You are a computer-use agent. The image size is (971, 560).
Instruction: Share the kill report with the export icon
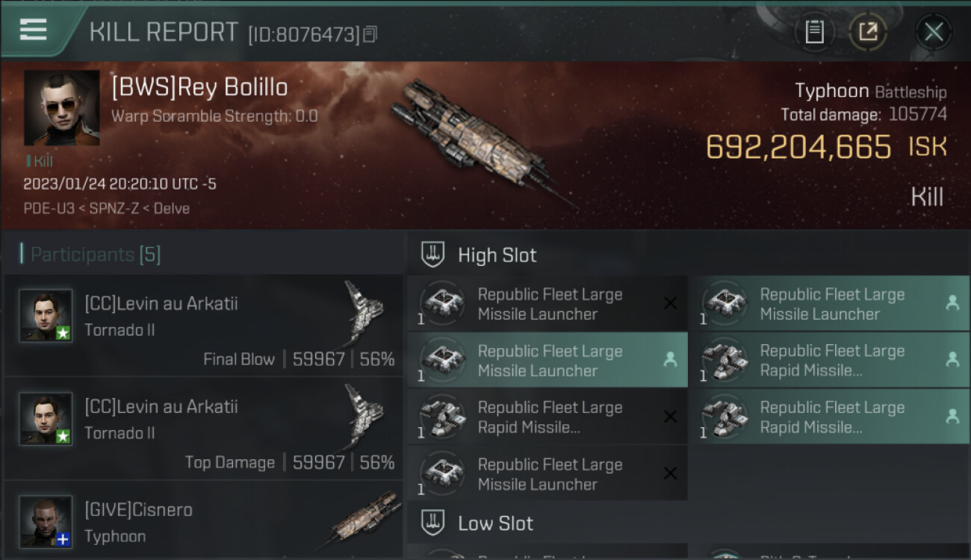867,31
